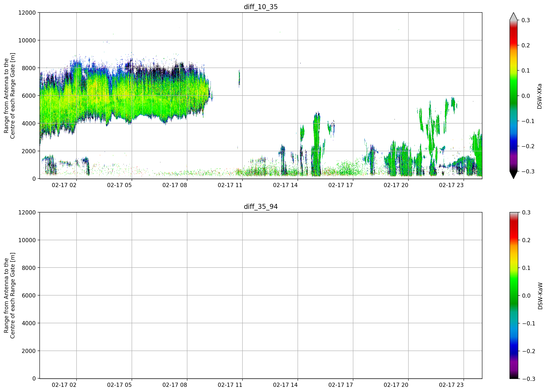Image resolution: width=547 pixels, height=392 pixels.
Task: Click the 10000 range tick on top plot
Action: coord(27,40)
